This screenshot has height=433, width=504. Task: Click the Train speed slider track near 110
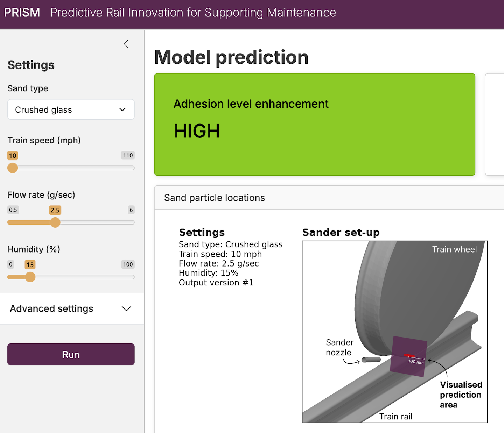pos(131,168)
